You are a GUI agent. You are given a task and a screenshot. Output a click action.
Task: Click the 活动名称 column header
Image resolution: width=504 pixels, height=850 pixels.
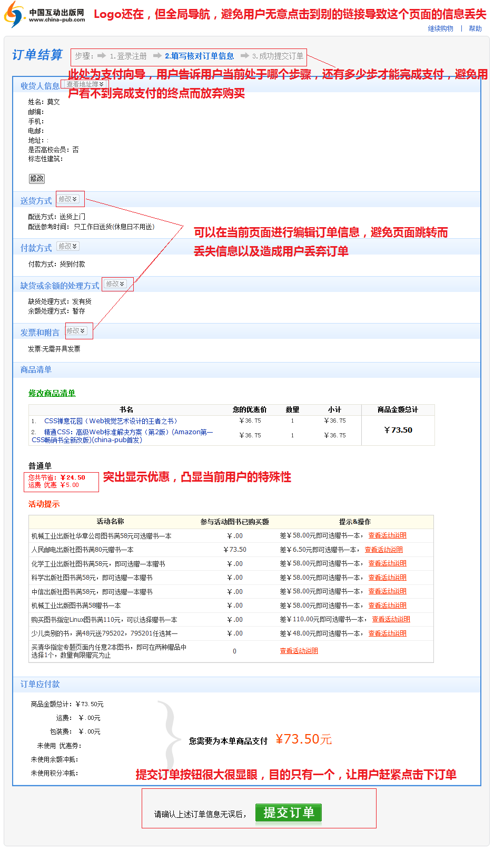click(110, 521)
